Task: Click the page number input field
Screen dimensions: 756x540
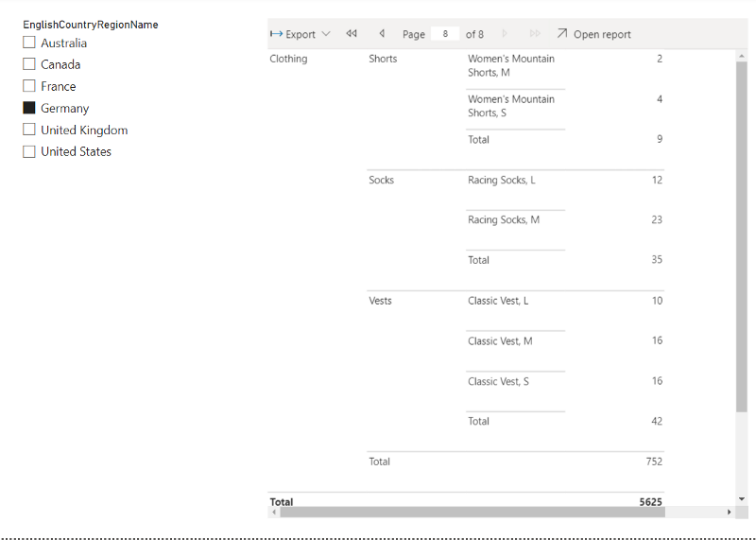Action: pyautogui.click(x=444, y=34)
